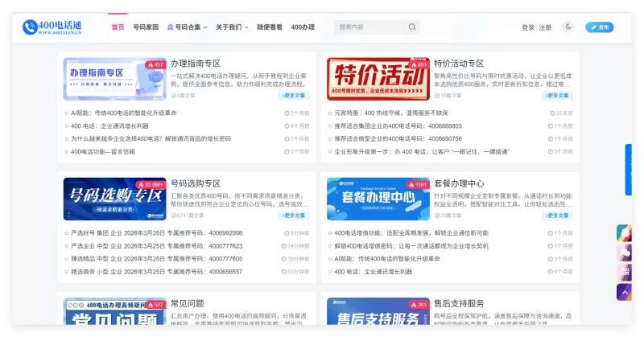
Task: Click the WeChat floating sidebar icon
Action: (x=624, y=253)
